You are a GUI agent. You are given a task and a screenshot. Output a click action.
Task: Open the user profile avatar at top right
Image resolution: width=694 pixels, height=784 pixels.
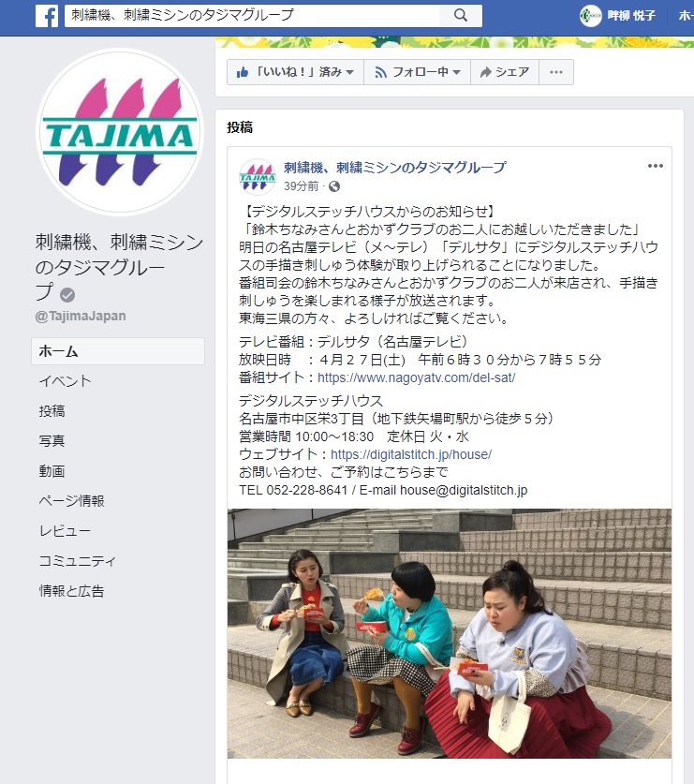pyautogui.click(x=590, y=16)
